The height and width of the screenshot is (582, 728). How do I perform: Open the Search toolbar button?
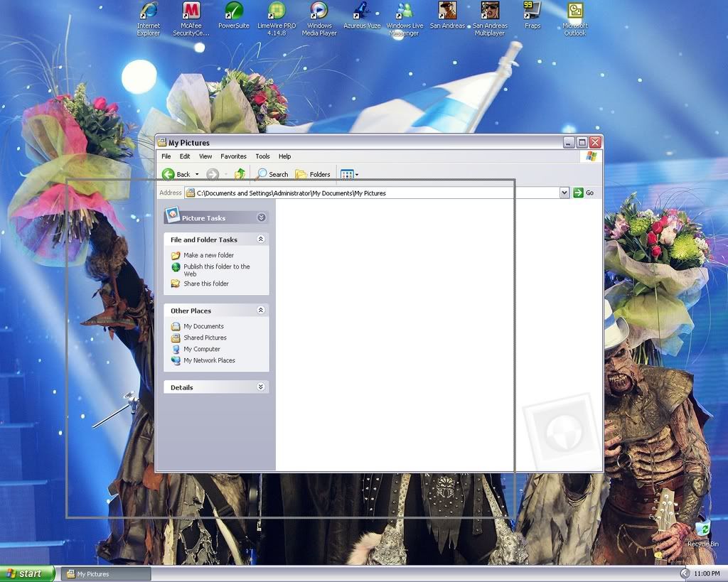click(x=272, y=174)
